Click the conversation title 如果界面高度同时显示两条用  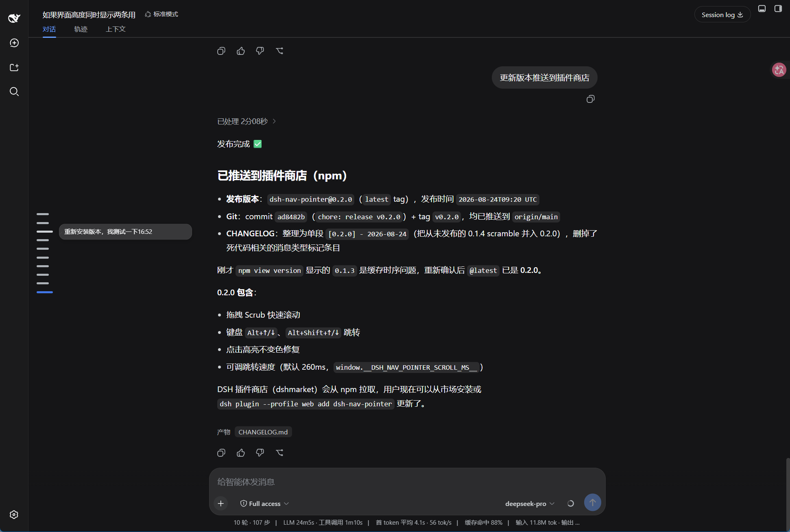(89, 15)
